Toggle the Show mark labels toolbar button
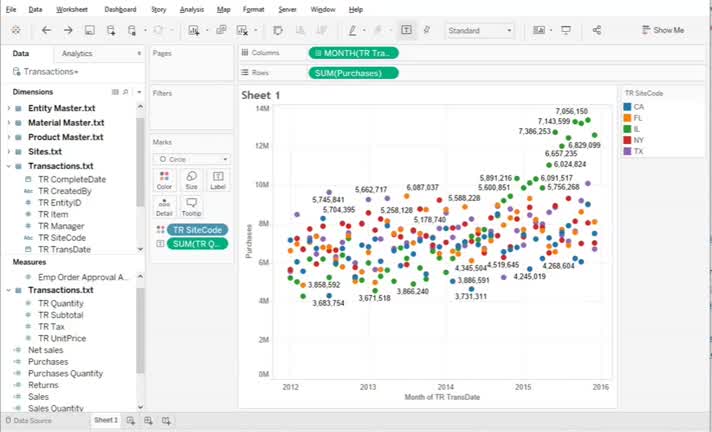Screen dimensions: 712x432 (x=406, y=30)
